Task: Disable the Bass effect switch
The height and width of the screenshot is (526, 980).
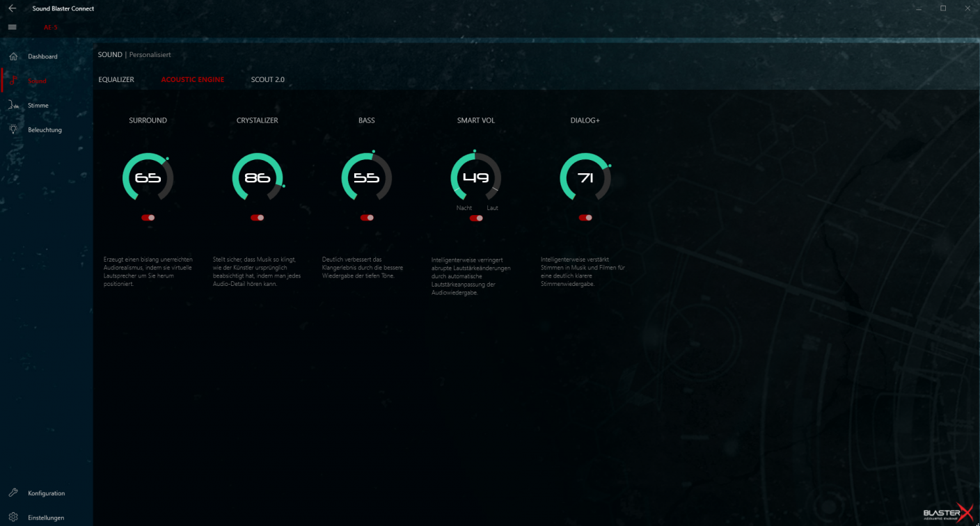Action: coord(367,218)
